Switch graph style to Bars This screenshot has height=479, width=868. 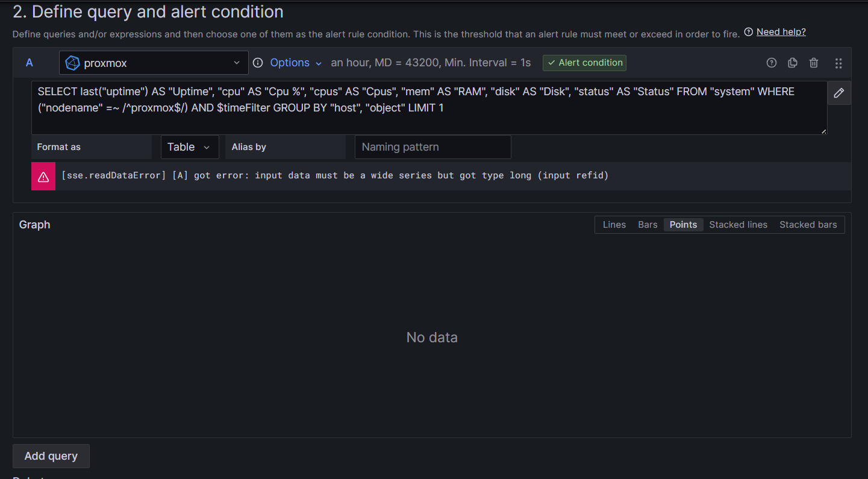(648, 225)
